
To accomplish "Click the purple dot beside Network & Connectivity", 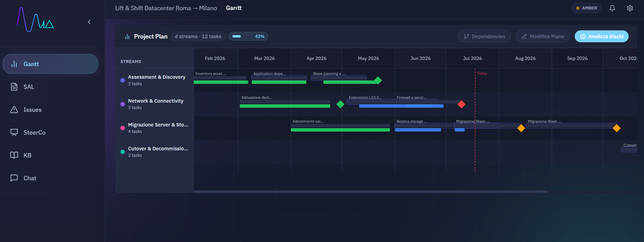I will 122,104.
